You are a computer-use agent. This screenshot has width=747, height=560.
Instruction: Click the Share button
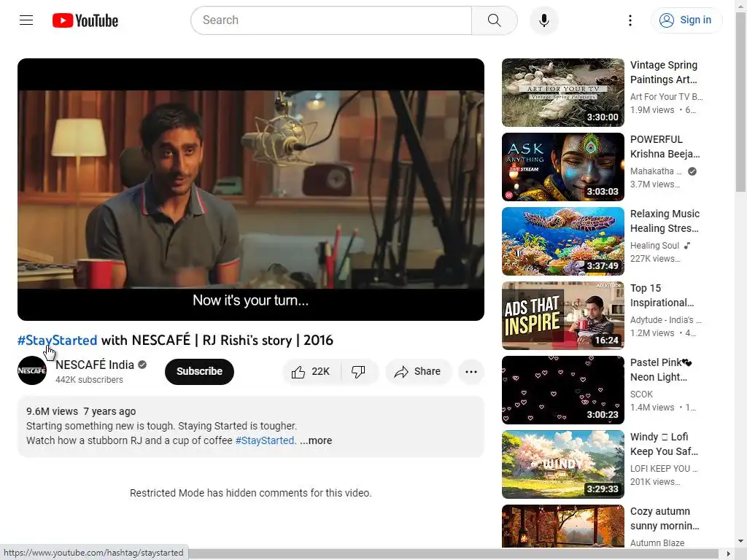417,371
